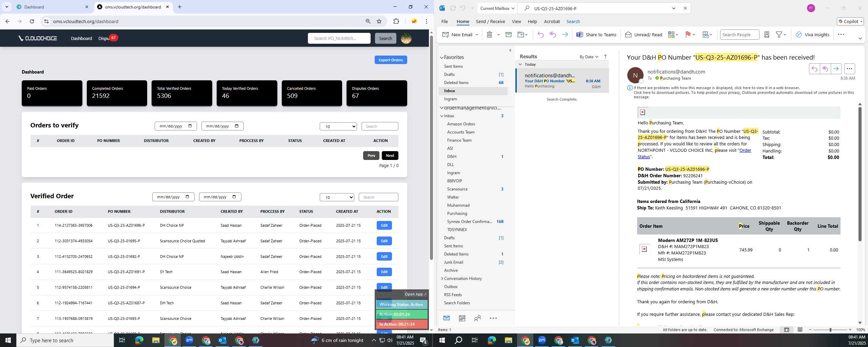Viewport: 868px width, 347px height.
Task: Toggle Reading view in Outlook status bar
Action: 800,330
